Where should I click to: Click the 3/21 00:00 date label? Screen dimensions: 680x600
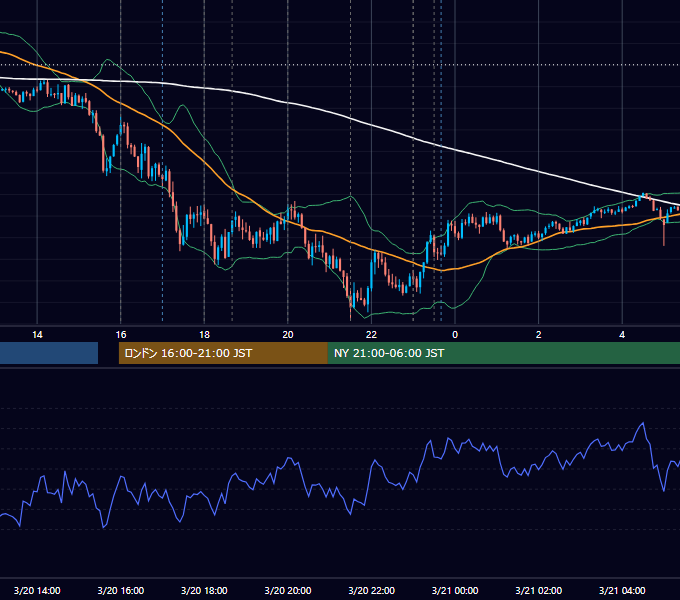(x=455, y=590)
